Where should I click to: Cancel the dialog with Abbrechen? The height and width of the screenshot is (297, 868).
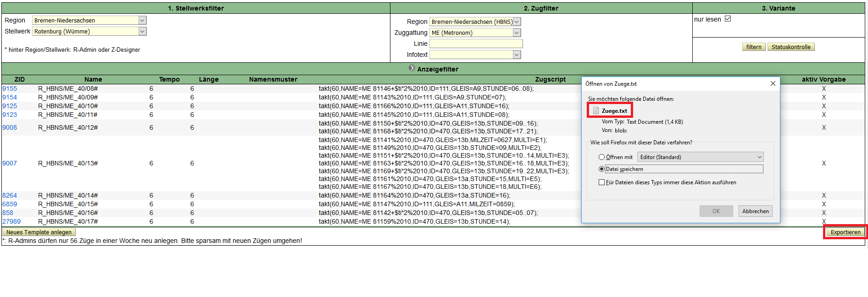pyautogui.click(x=755, y=211)
